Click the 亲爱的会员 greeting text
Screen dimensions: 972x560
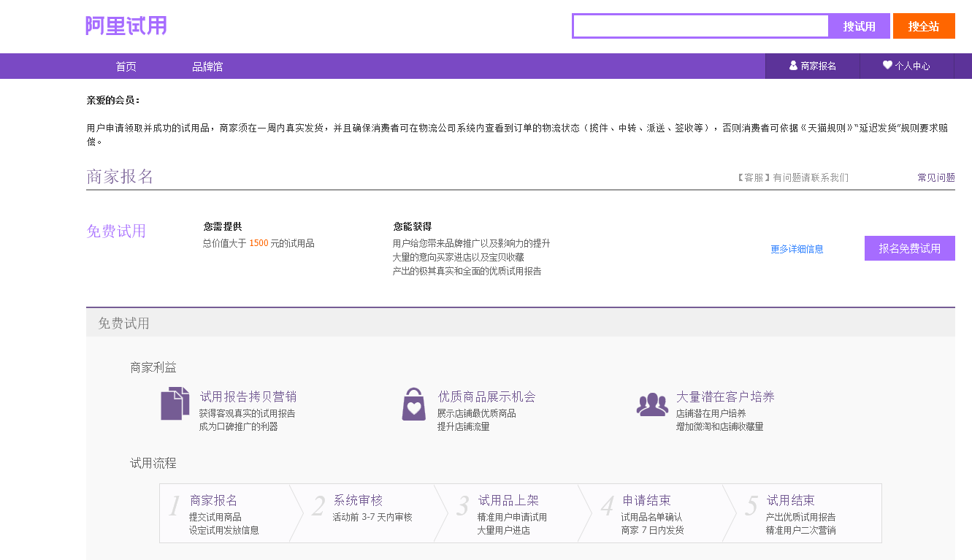coord(113,101)
